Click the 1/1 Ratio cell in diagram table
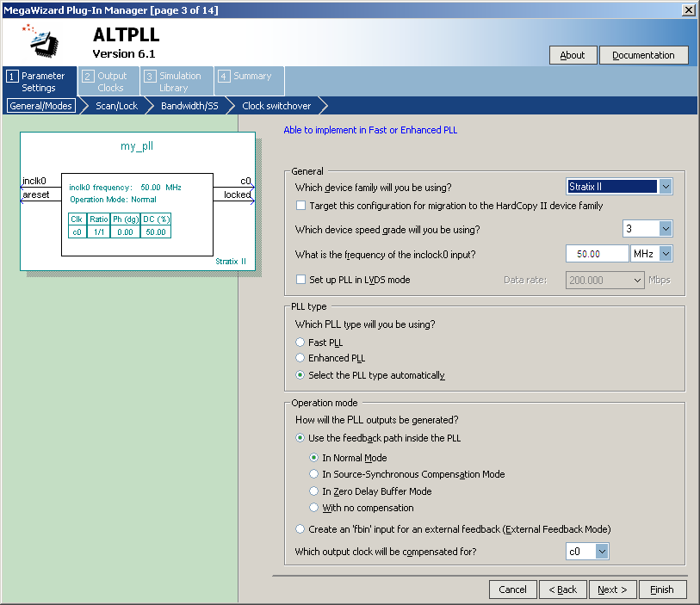This screenshot has height=605, width=700. tap(99, 232)
